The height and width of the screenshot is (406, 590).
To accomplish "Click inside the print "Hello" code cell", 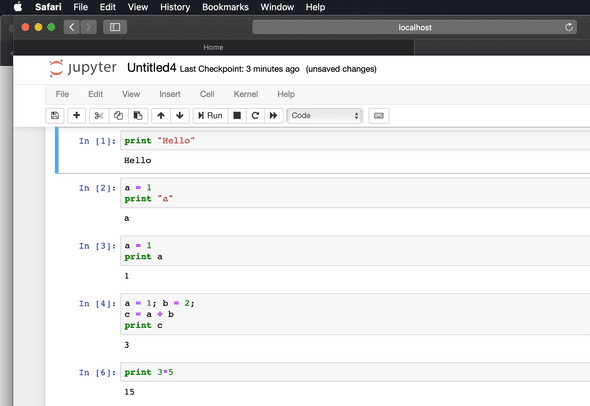I will point(355,141).
